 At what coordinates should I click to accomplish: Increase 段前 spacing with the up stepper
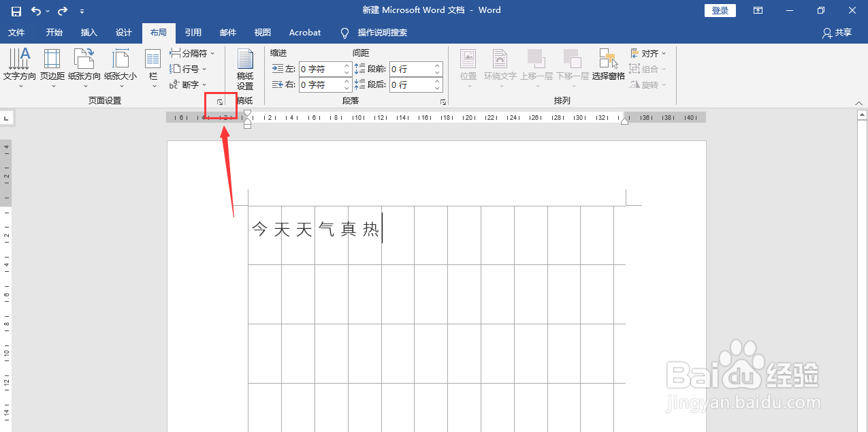[x=436, y=65]
